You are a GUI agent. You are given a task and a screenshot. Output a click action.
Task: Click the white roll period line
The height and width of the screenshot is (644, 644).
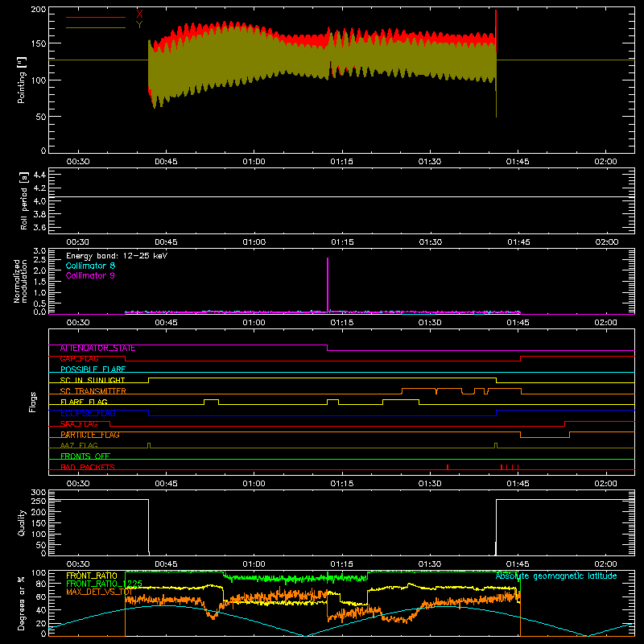pyautogui.click(x=341, y=196)
